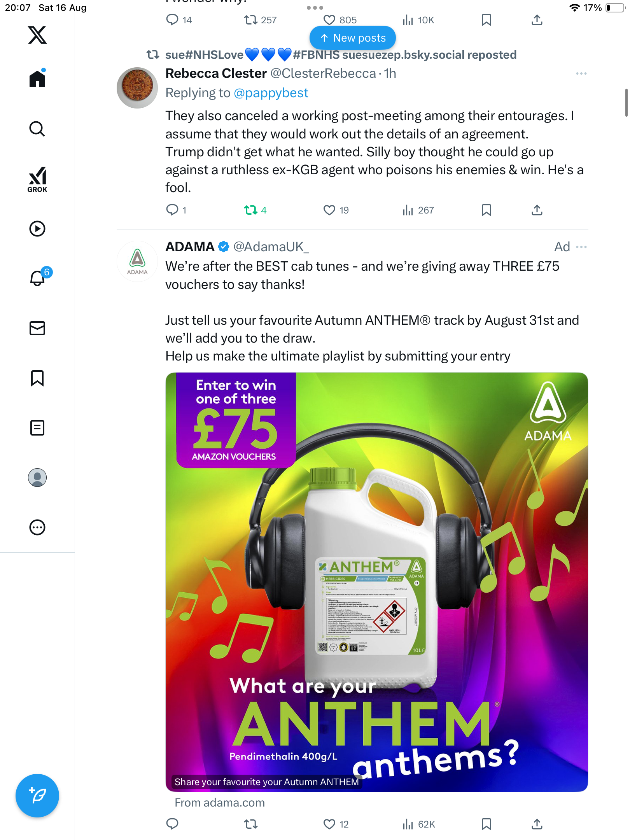The height and width of the screenshot is (840, 630).
Task: Open Bookmarks from the sidebar
Action: tap(37, 378)
